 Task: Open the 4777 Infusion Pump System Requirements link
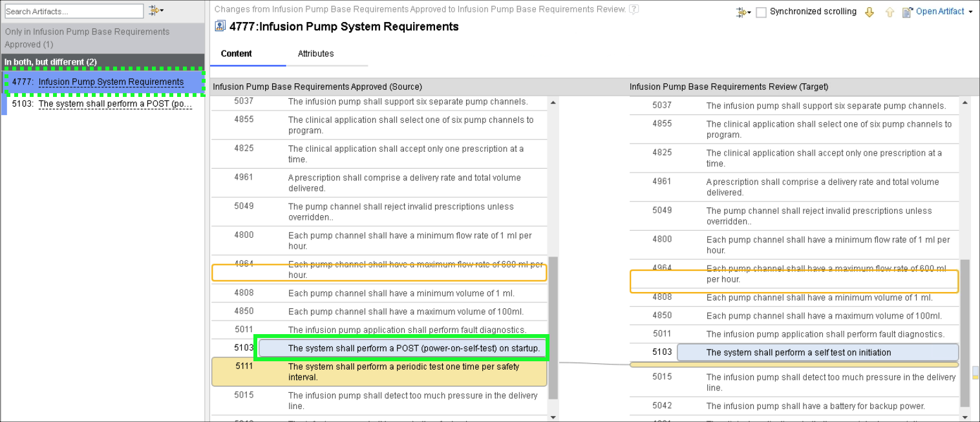pyautogui.click(x=111, y=82)
